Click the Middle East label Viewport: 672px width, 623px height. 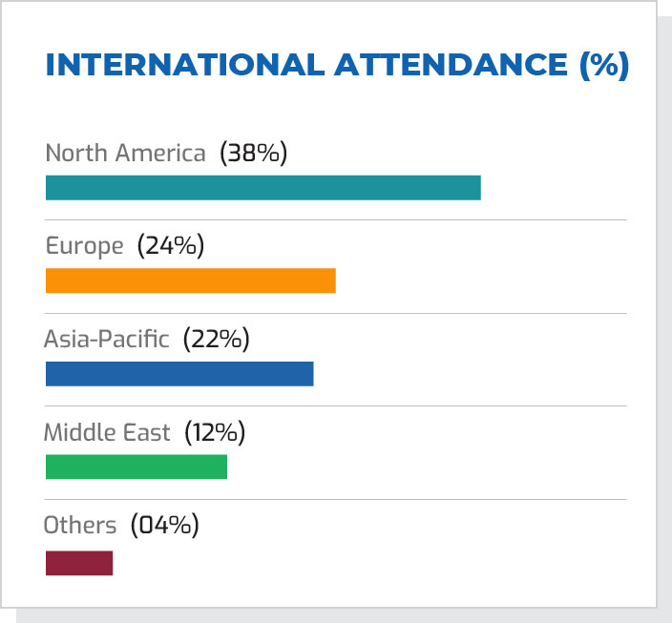pyautogui.click(x=107, y=432)
